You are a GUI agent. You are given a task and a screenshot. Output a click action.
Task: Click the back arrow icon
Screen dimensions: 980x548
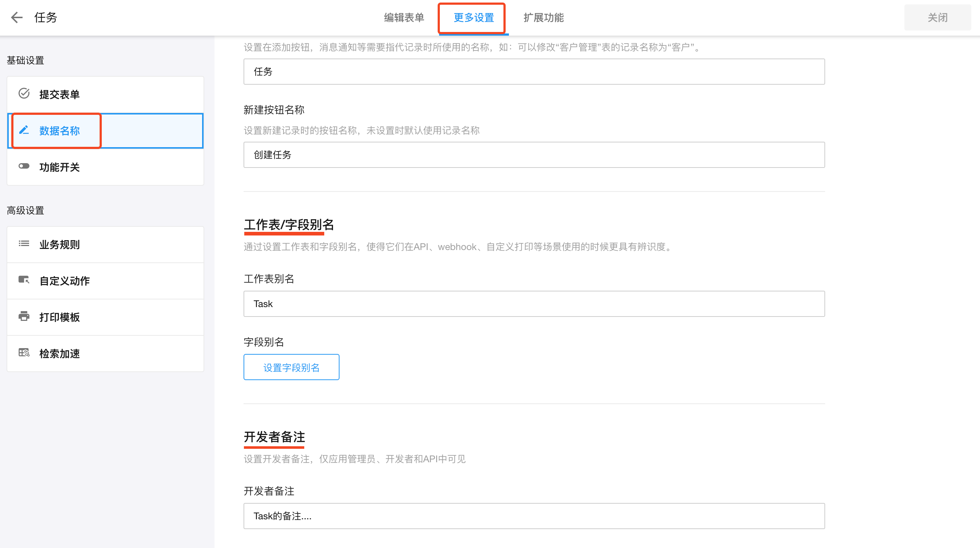pyautogui.click(x=17, y=17)
